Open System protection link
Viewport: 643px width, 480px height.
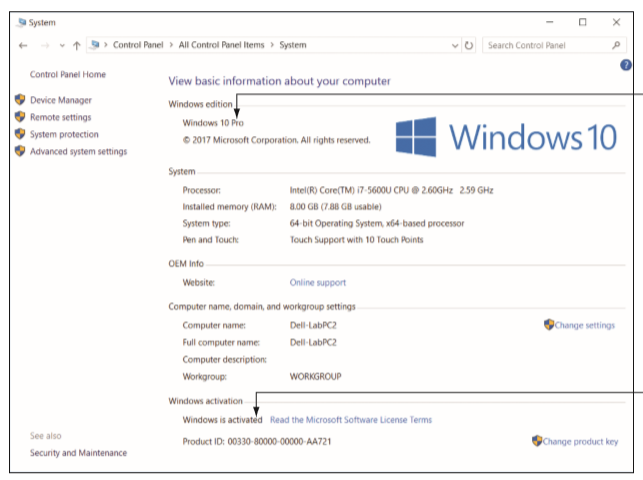pos(64,134)
